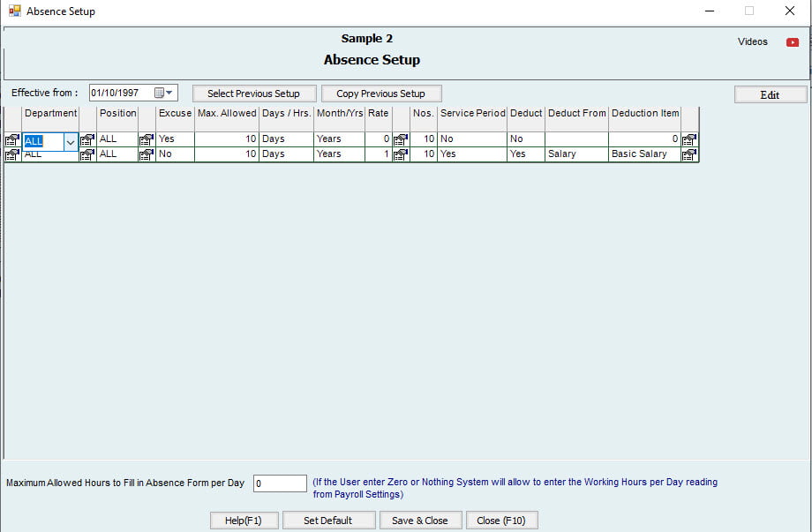812x532 pixels.
Task: Select the Deduct From cell showing Salary
Action: tap(575, 154)
